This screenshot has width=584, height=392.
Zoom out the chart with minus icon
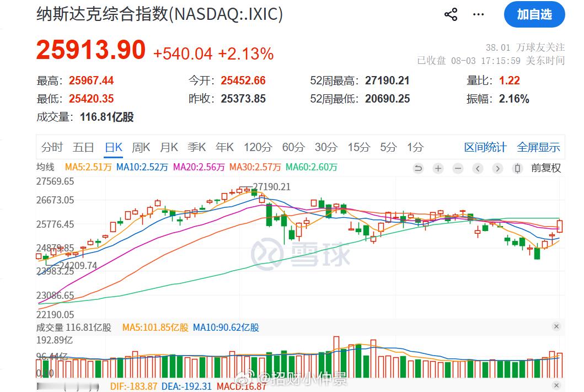458,168
